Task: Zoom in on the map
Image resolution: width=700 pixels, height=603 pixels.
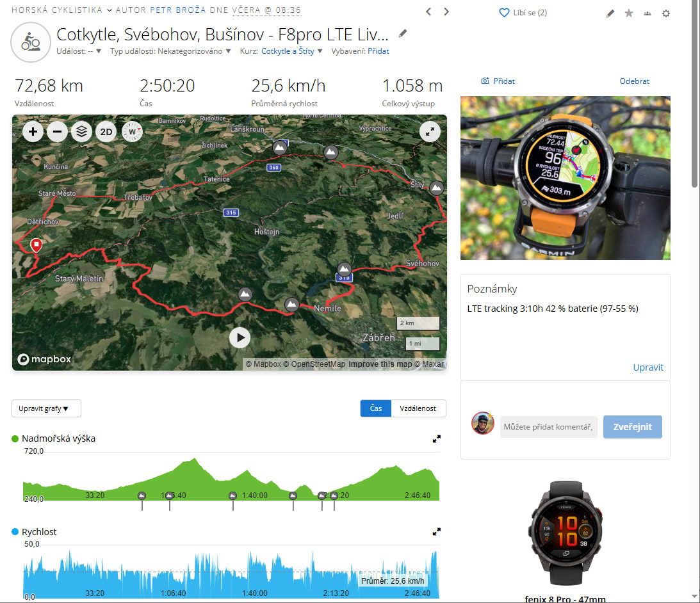Action: [33, 132]
